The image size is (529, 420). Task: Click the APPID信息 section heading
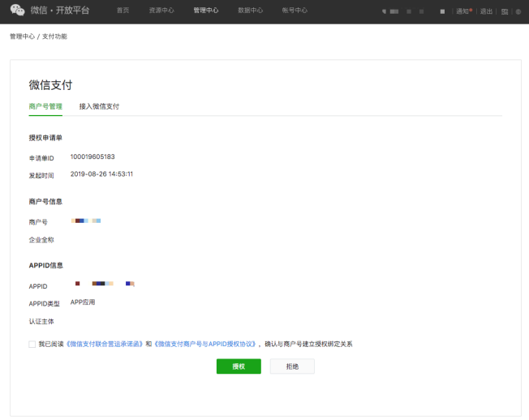point(46,265)
